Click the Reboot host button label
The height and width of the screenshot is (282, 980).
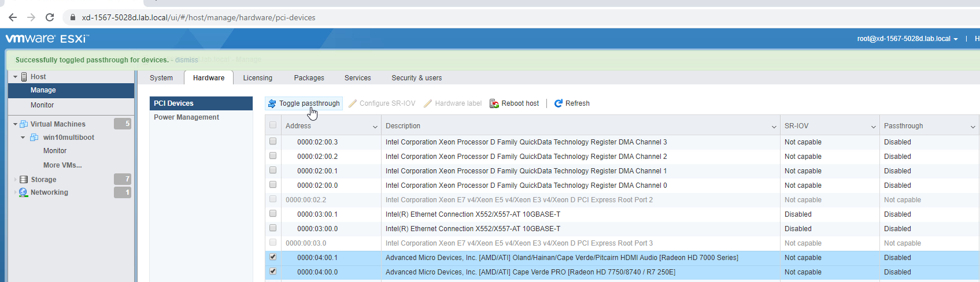coord(520,103)
